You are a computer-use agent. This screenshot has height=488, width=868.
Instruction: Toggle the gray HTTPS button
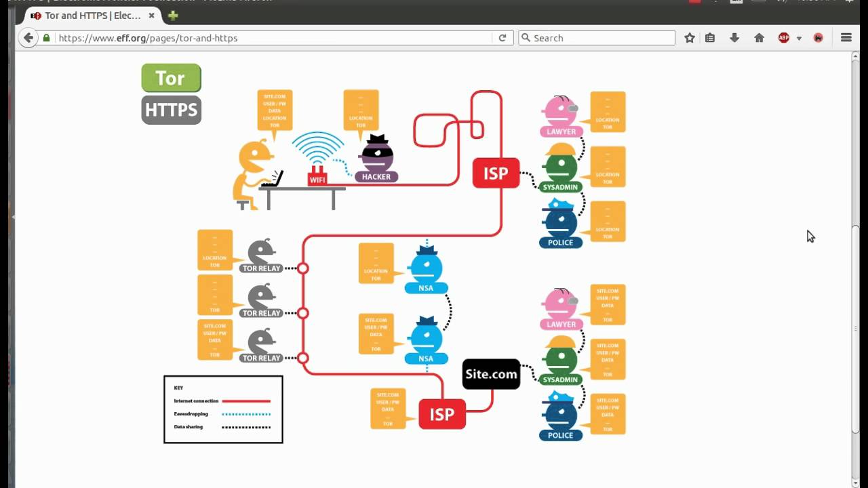click(171, 110)
